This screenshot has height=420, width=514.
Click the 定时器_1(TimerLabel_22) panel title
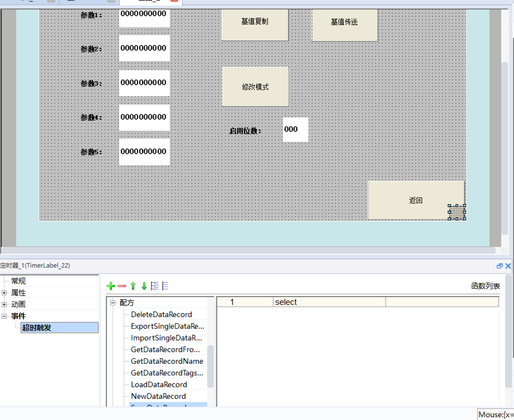[x=35, y=265]
